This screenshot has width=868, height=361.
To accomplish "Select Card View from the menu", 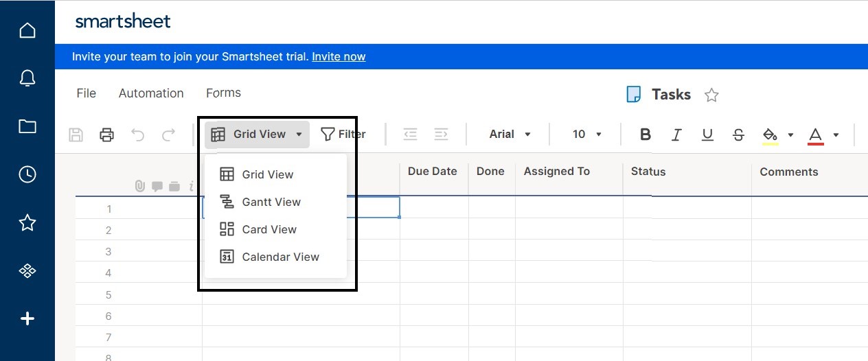I will coord(275,229).
